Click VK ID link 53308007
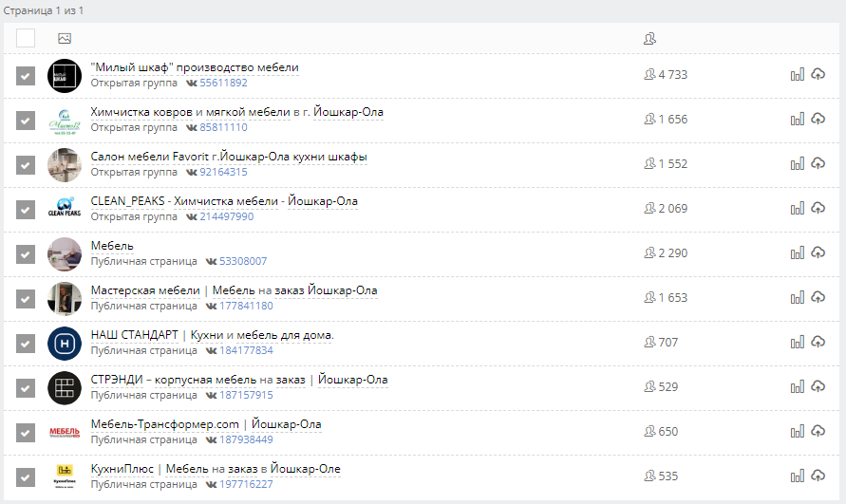 point(243,261)
